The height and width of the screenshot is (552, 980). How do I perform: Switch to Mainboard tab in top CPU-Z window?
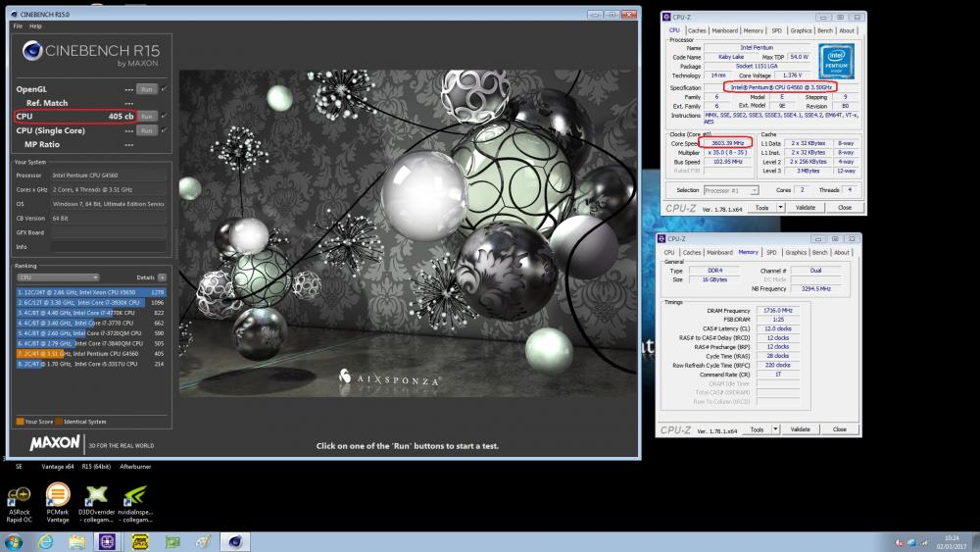point(724,30)
